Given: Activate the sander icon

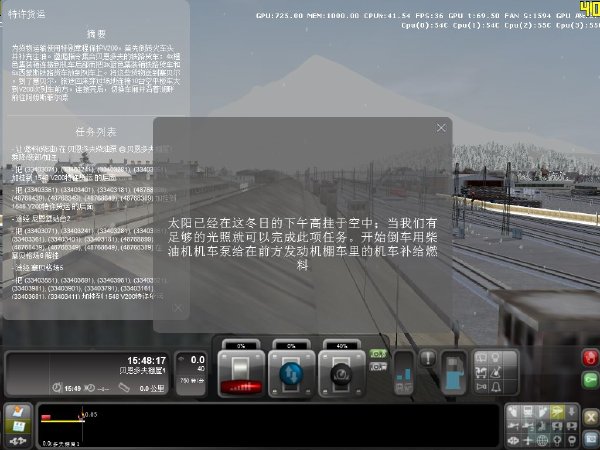Looking at the screenshot, I should coord(496,372).
